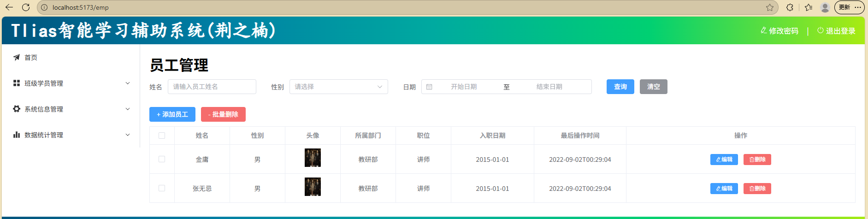
Task: Open the browser profile avatar icon
Action: pyautogui.click(x=825, y=7)
